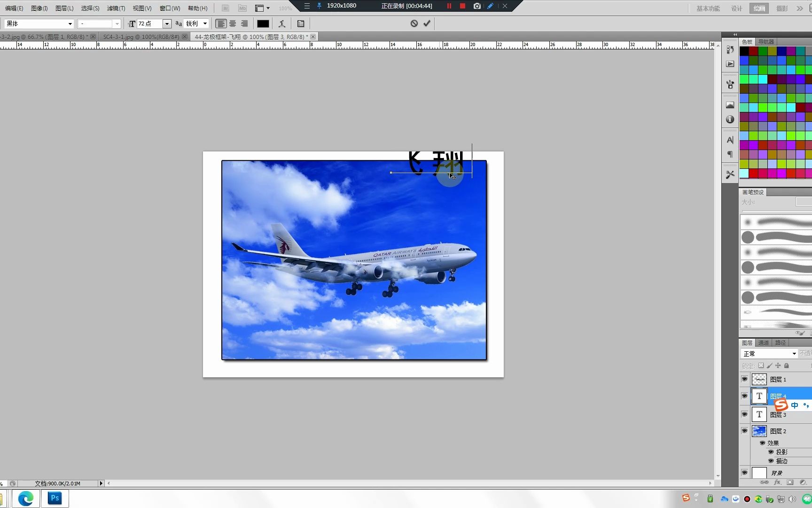Open the recorder annotation pen
Screen dimensions: 812x508
point(490,6)
